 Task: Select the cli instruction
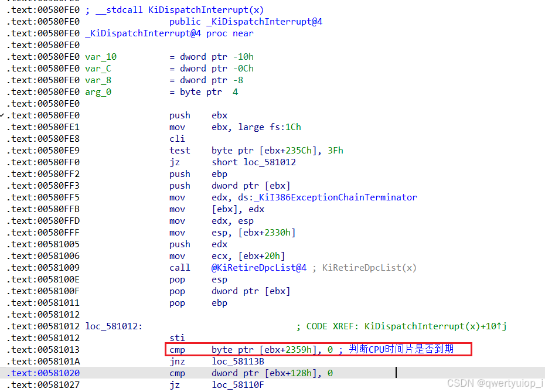177,139
